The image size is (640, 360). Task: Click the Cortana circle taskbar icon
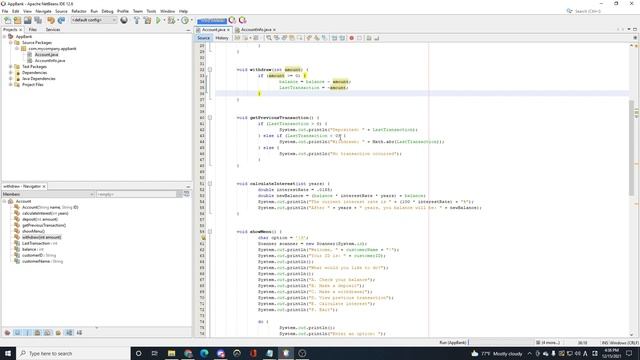138,353
